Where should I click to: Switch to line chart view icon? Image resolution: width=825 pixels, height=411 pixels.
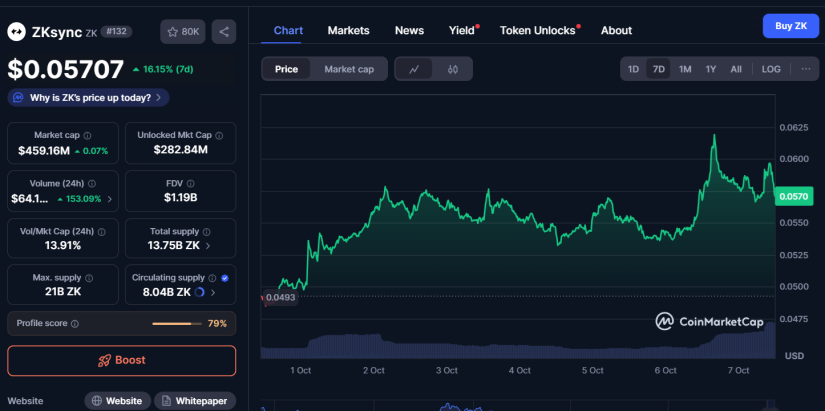click(414, 69)
